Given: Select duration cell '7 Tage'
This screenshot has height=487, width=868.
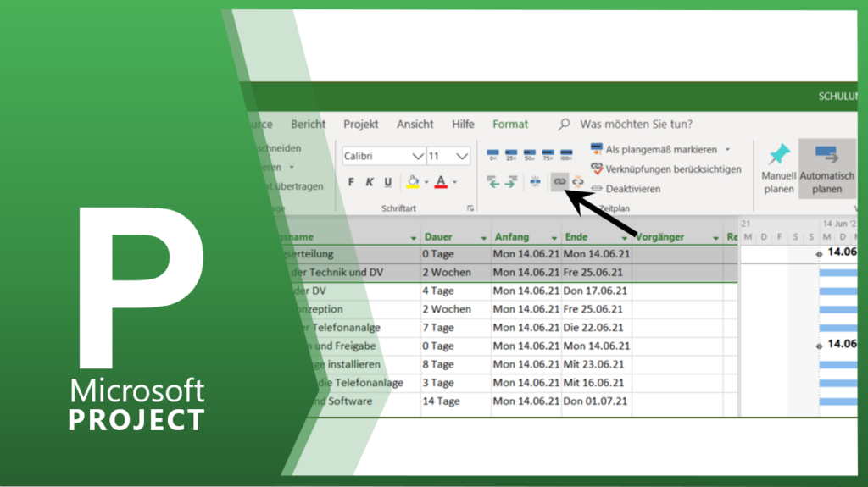Looking at the screenshot, I should coord(438,328).
